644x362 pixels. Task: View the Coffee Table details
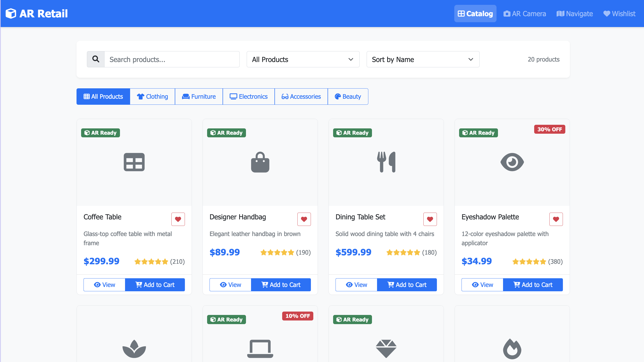tap(104, 285)
